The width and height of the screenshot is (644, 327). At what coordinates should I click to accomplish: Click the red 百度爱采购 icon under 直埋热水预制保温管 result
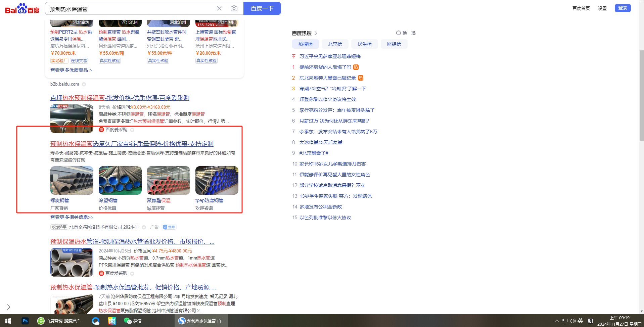(x=101, y=130)
